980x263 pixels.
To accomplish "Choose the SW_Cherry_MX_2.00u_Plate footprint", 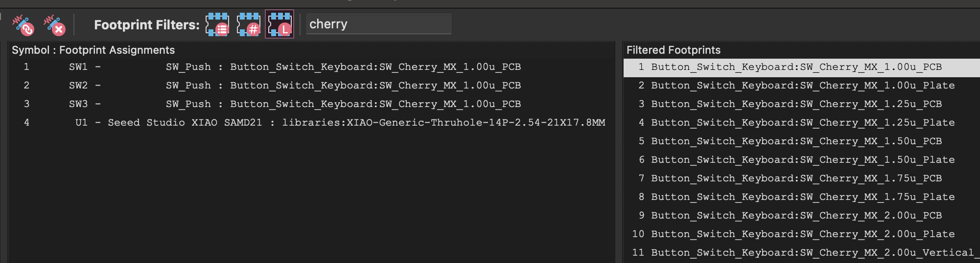I will click(802, 234).
